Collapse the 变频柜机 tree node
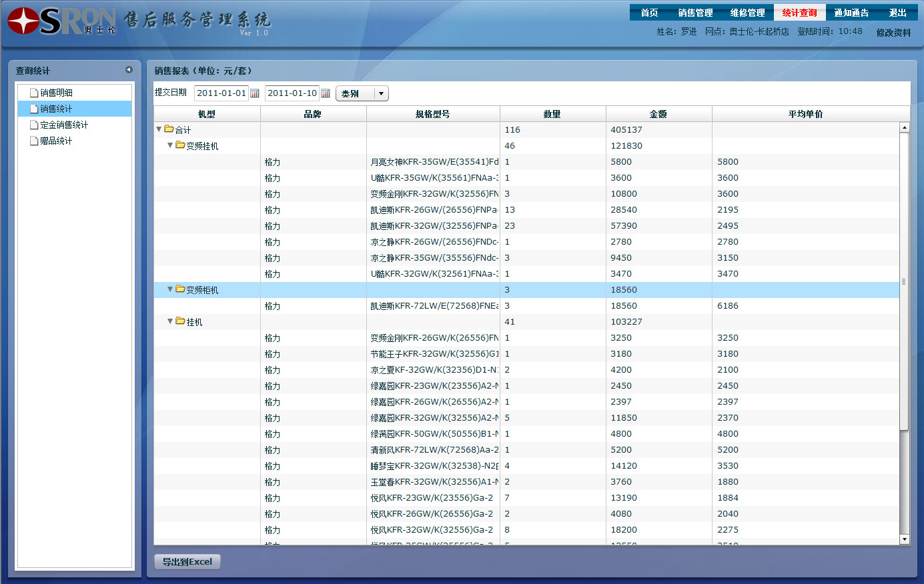 170,289
